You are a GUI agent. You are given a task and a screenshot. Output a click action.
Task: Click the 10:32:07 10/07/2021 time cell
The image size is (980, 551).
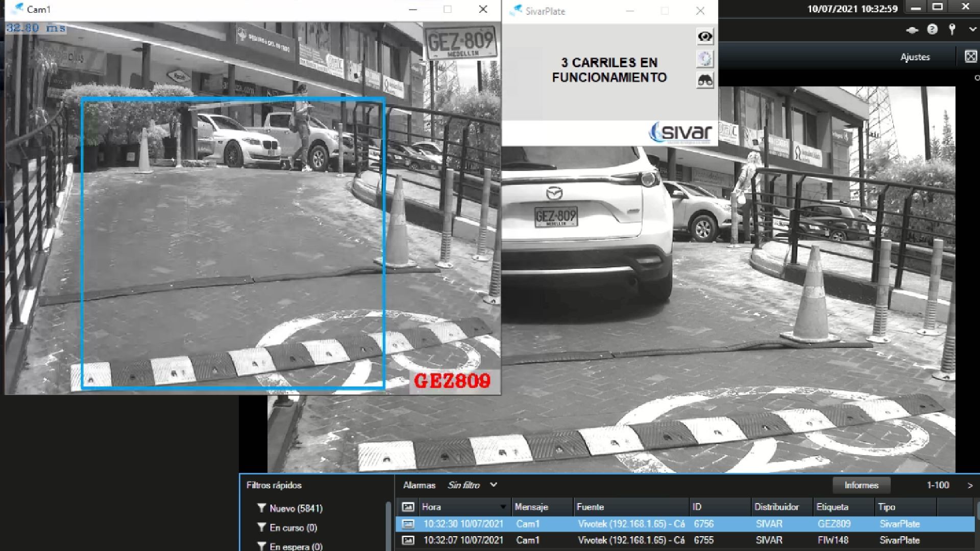463,540
